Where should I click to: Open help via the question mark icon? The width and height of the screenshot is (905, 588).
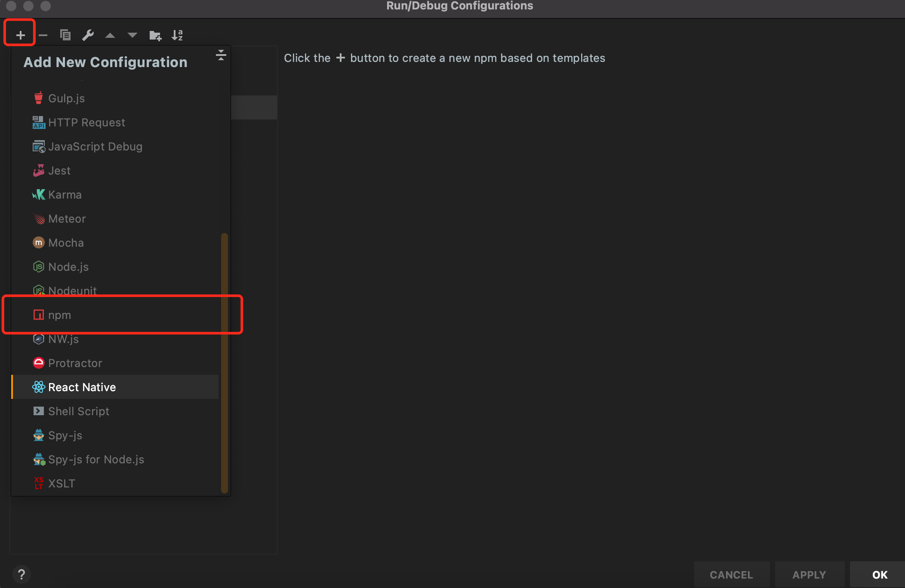click(x=22, y=574)
